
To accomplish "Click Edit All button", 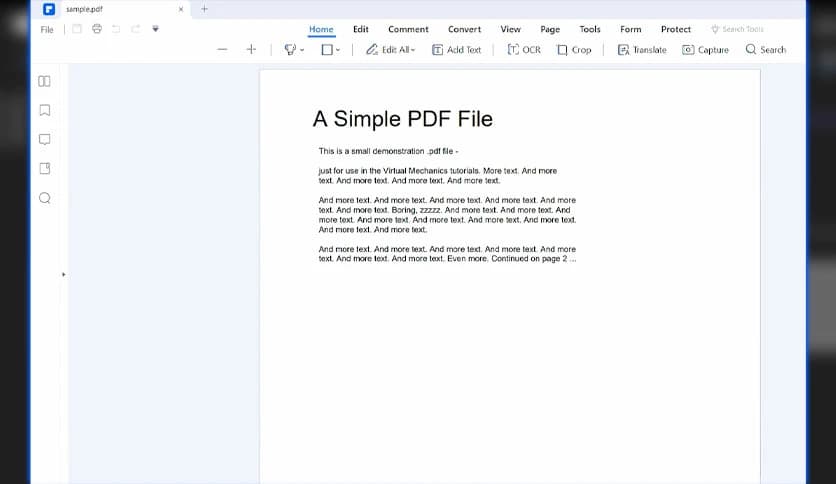I will pyautogui.click(x=390, y=50).
